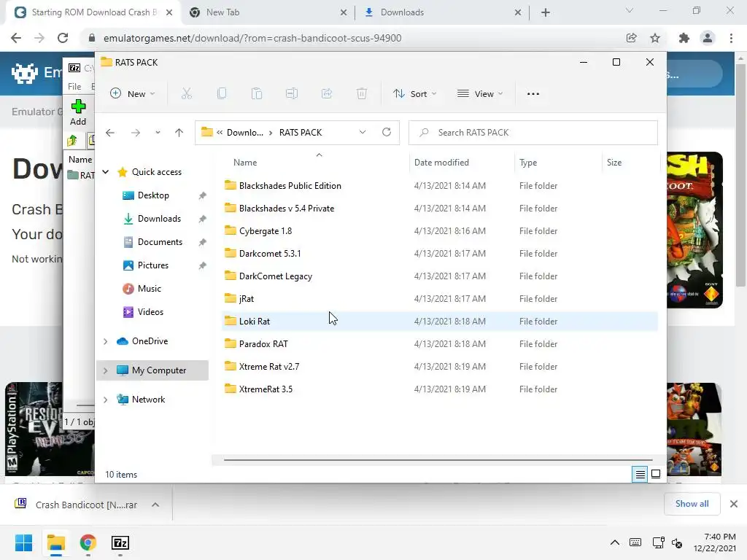The width and height of the screenshot is (747, 560).
Task: Expand the address bar history dropdown
Action: coord(363,133)
